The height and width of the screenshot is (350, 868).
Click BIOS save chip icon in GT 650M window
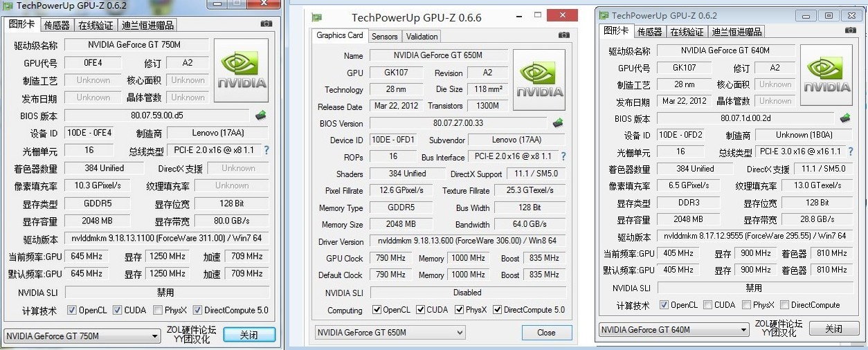(559, 122)
